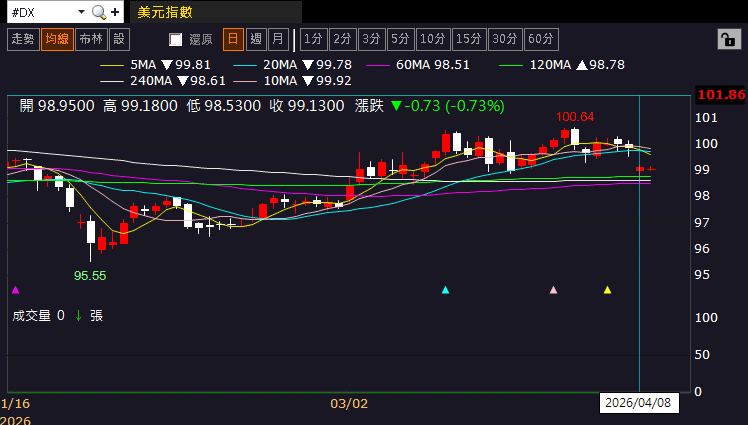Screen dimensions: 748x425
Task: Switch to 30分 minute interval
Action: click(x=505, y=39)
